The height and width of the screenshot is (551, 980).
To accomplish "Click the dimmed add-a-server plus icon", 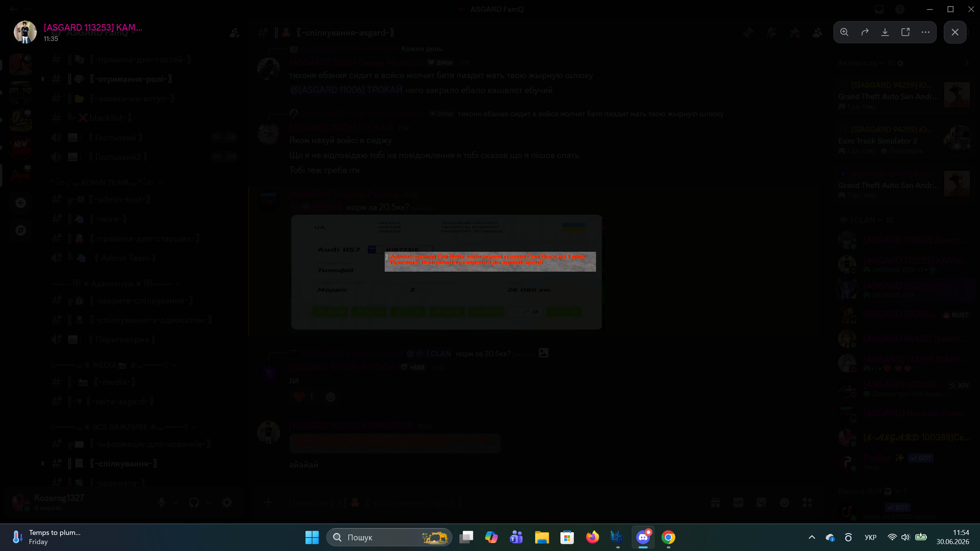I will click(21, 203).
